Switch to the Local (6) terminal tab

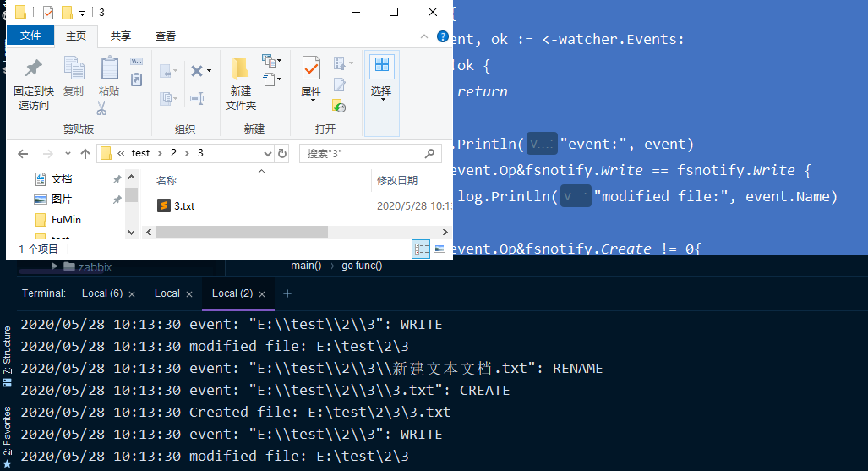[x=102, y=293]
